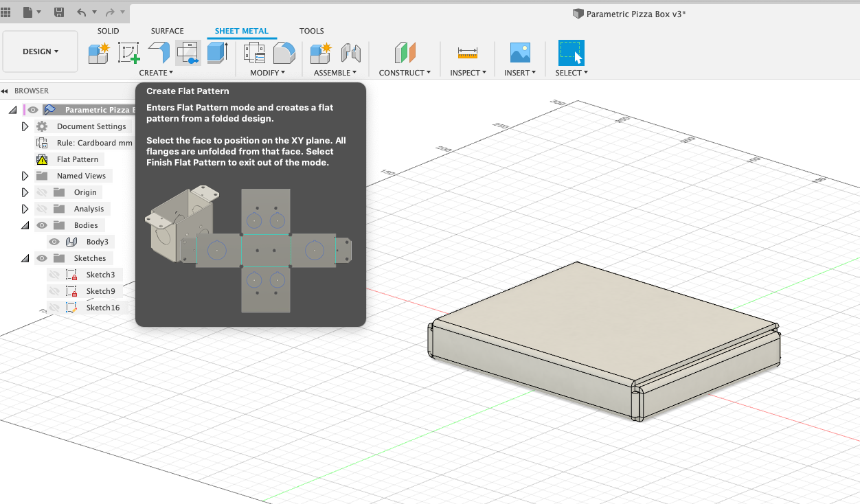Expand the Analysis tree node

coord(25,209)
